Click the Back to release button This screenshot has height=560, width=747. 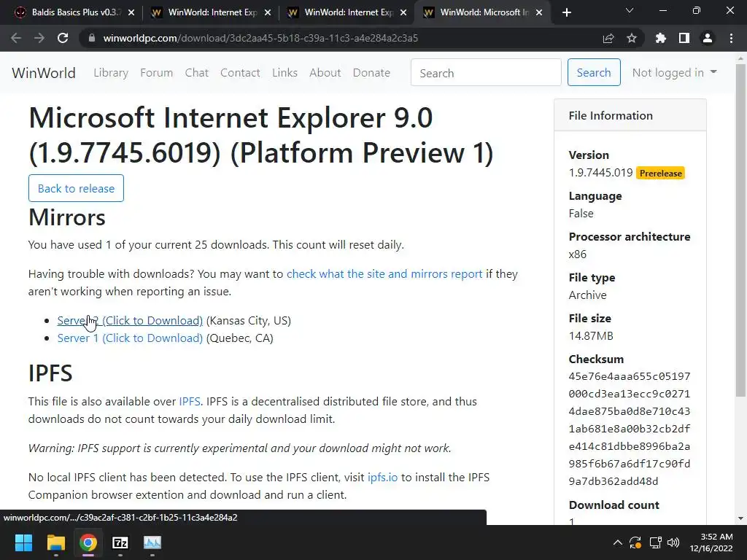point(76,188)
